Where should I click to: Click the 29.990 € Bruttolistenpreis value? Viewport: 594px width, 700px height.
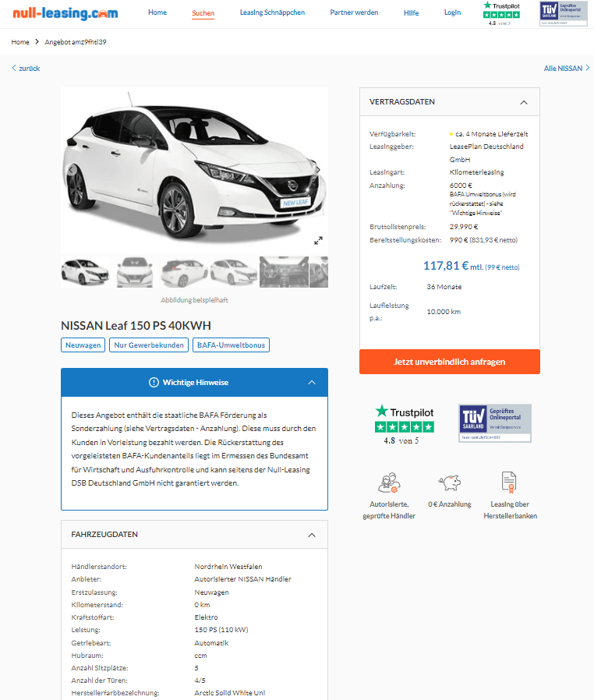point(464,227)
